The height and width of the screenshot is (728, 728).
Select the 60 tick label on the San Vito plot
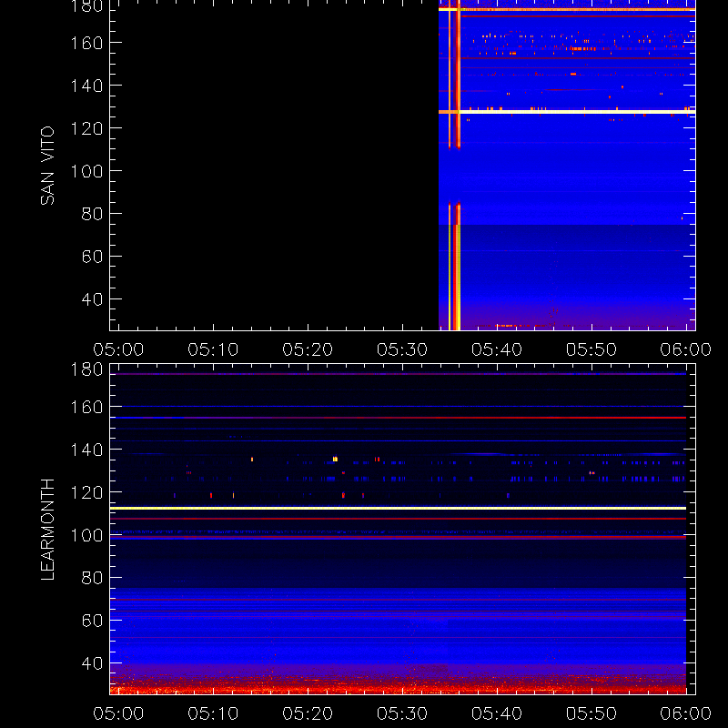[x=92, y=257]
